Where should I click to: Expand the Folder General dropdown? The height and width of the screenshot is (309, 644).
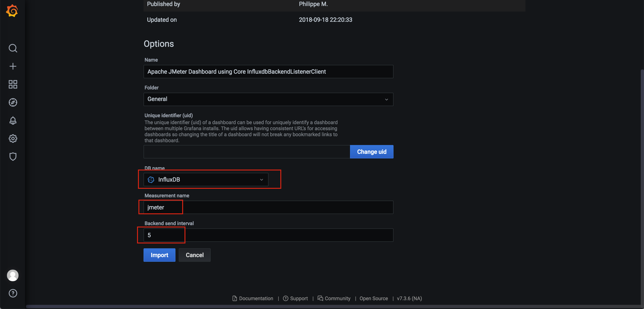268,99
